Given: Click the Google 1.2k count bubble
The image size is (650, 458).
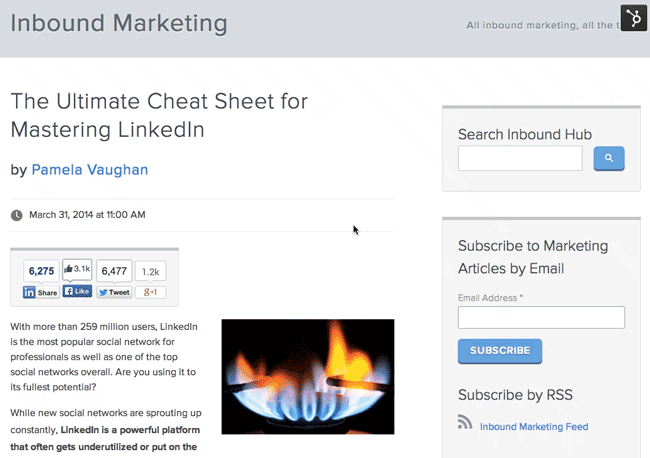Looking at the screenshot, I should [150, 271].
